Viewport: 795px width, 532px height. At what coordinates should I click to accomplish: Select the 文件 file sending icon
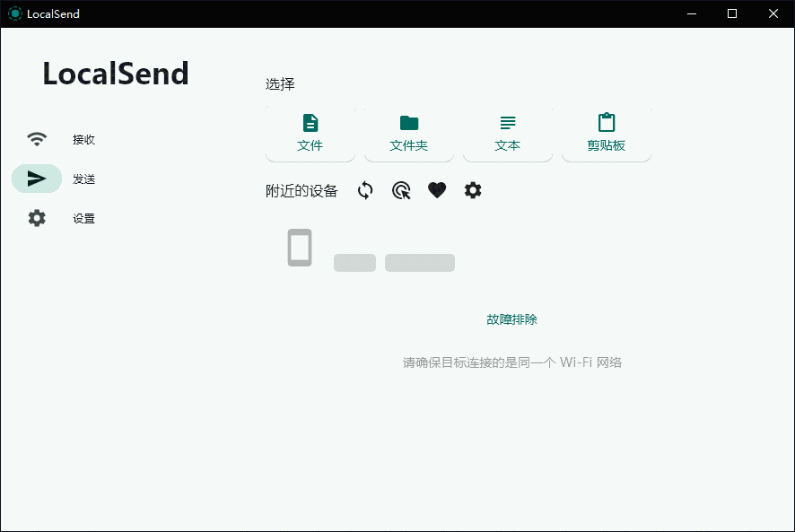coord(310,123)
